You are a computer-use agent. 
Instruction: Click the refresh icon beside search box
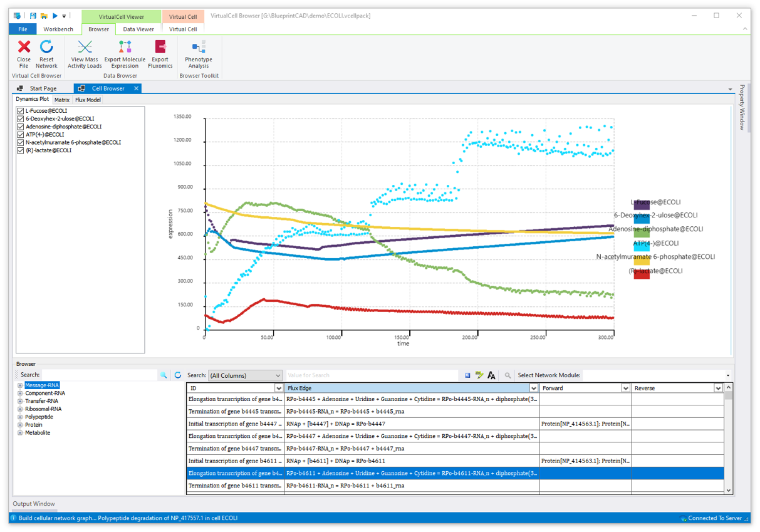(x=178, y=375)
